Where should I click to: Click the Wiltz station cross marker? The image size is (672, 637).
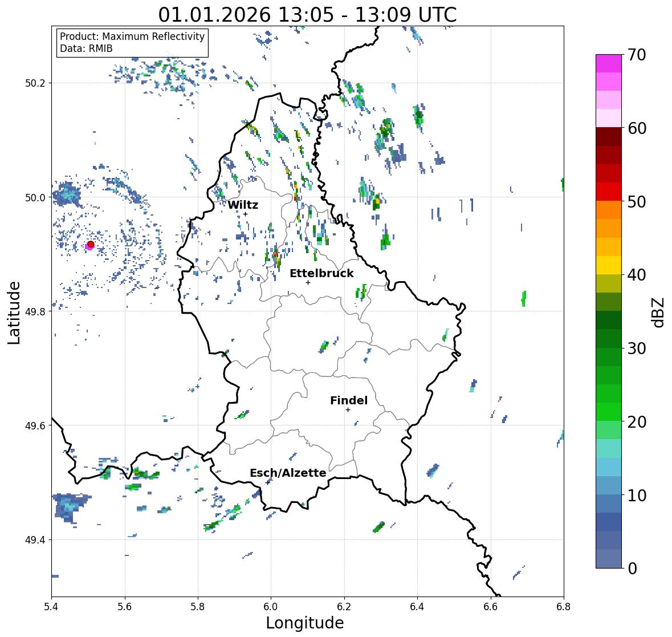click(246, 214)
